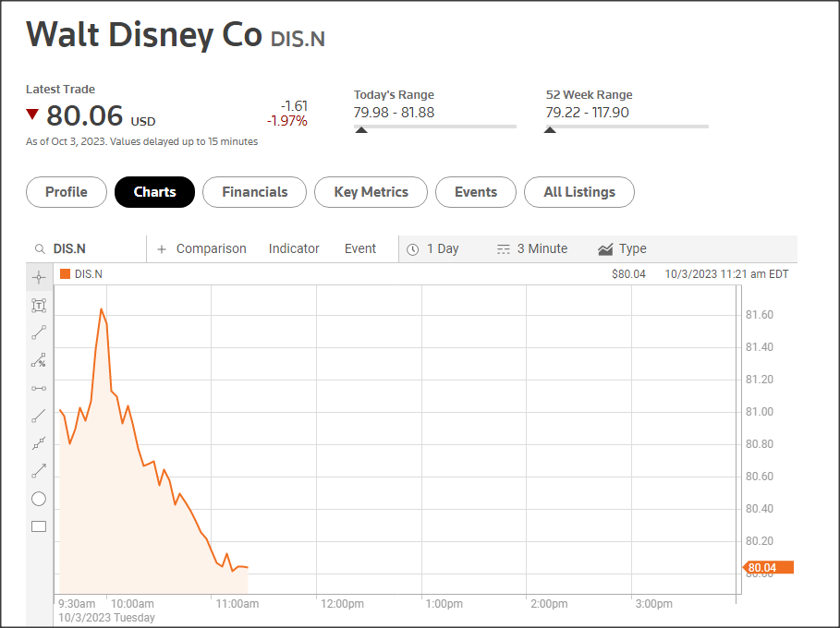Click the 81.40 price axis label
Screen dimensions: 840x628
(x=760, y=347)
